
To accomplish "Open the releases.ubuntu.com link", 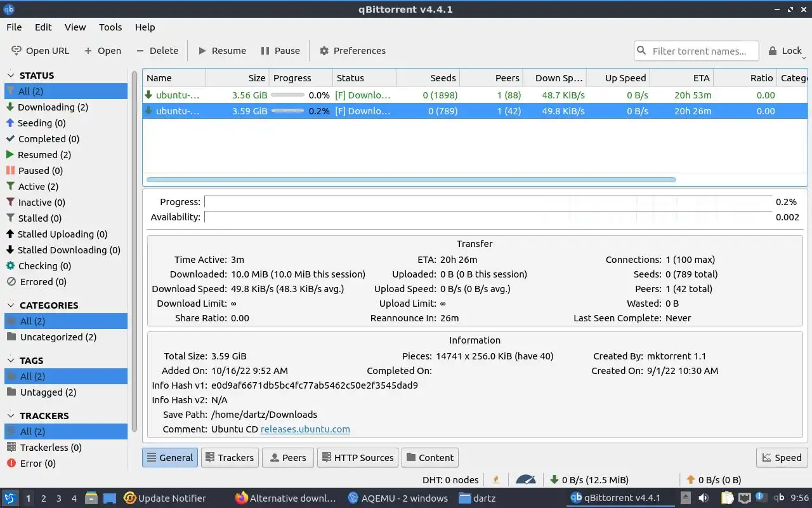I will (305, 429).
